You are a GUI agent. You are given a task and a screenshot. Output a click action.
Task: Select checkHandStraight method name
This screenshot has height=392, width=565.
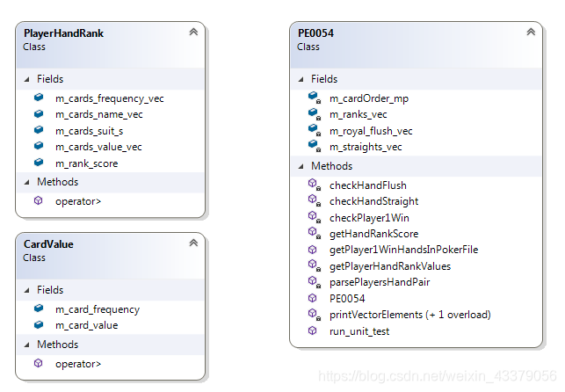coord(373,201)
